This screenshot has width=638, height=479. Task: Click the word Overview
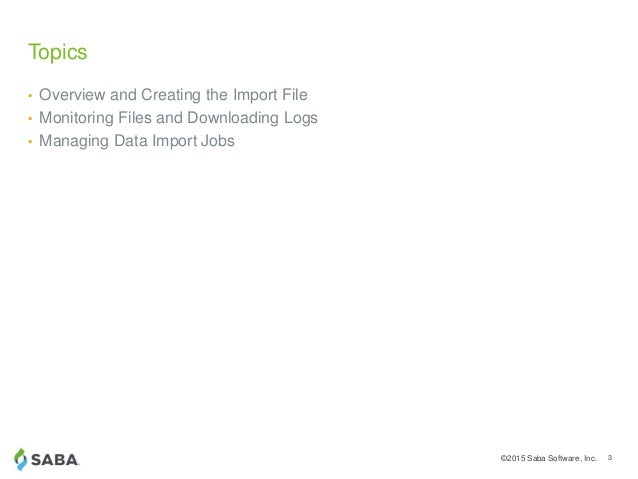(72, 95)
